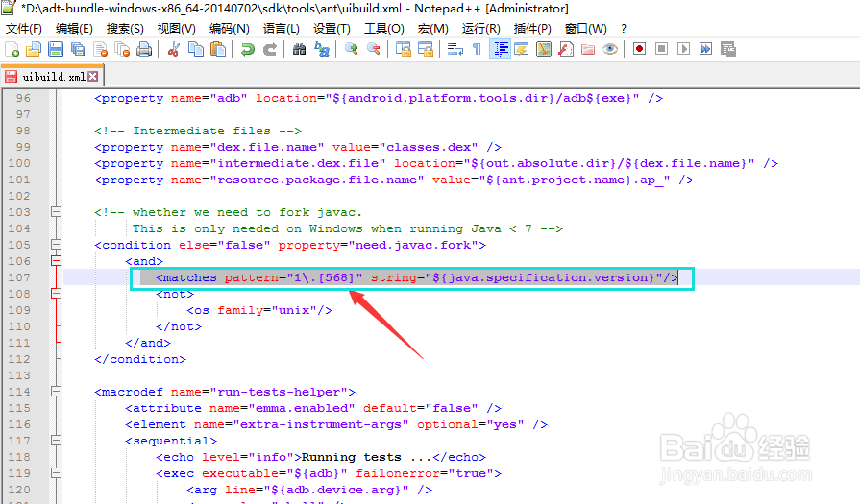The height and width of the screenshot is (504, 860).
Task: Click "need.javac.fork" in the condition tag
Action: 413,245
